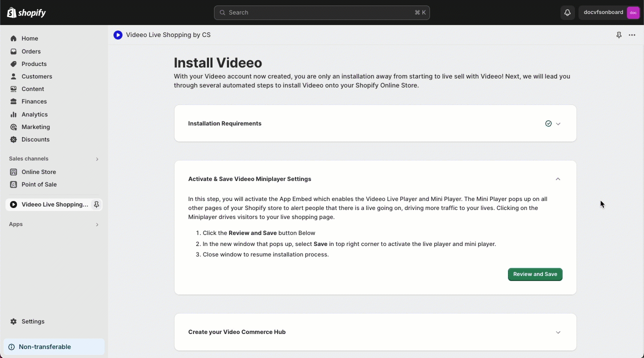Click the Shopify logo
The image size is (644, 358).
pos(26,12)
